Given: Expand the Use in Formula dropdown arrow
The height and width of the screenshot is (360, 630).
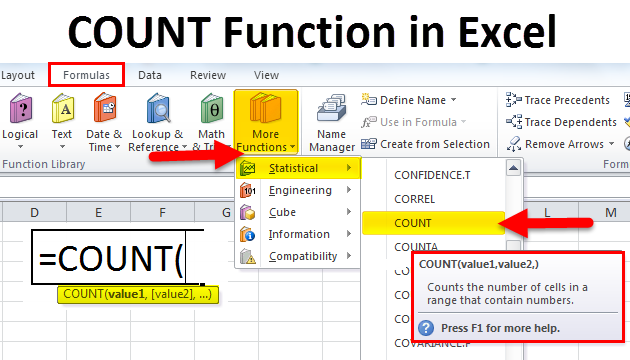Looking at the screenshot, I should [463, 121].
